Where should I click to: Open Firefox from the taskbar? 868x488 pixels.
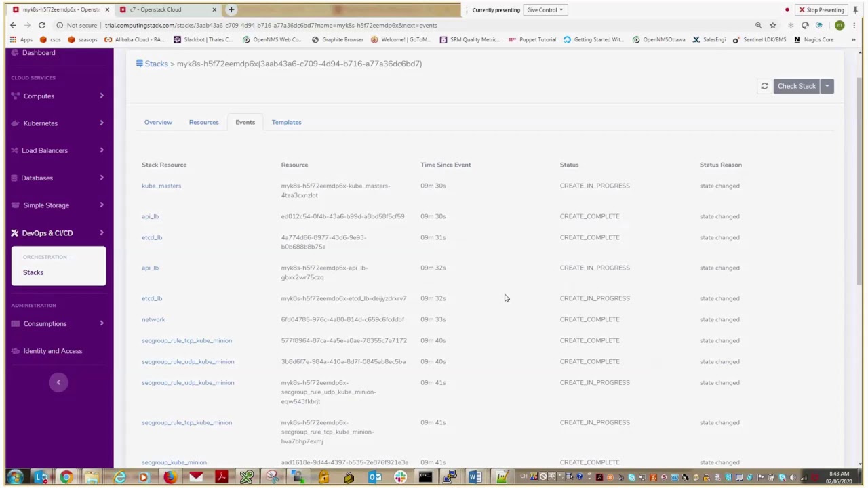point(170,477)
